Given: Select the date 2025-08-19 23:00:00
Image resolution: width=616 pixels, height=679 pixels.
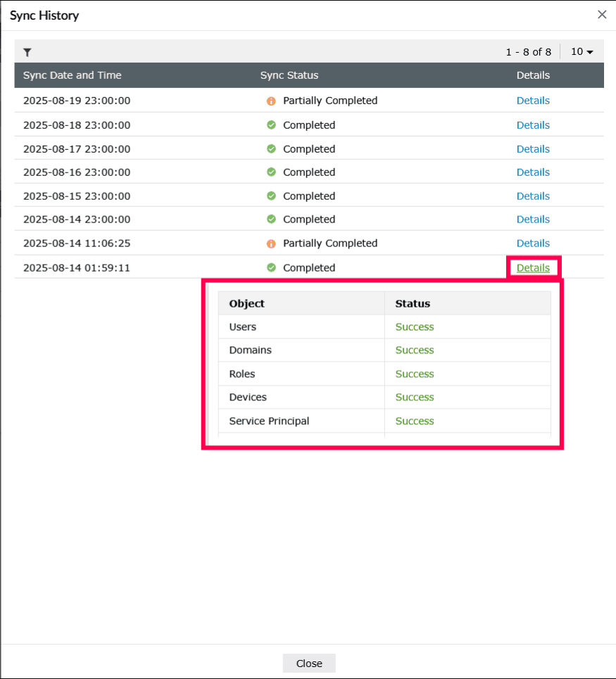Looking at the screenshot, I should click(x=77, y=101).
